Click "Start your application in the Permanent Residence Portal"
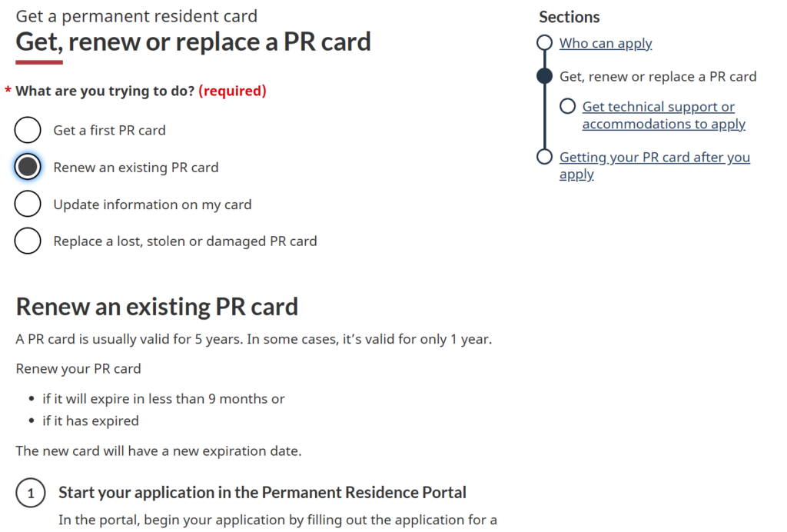 click(x=262, y=492)
